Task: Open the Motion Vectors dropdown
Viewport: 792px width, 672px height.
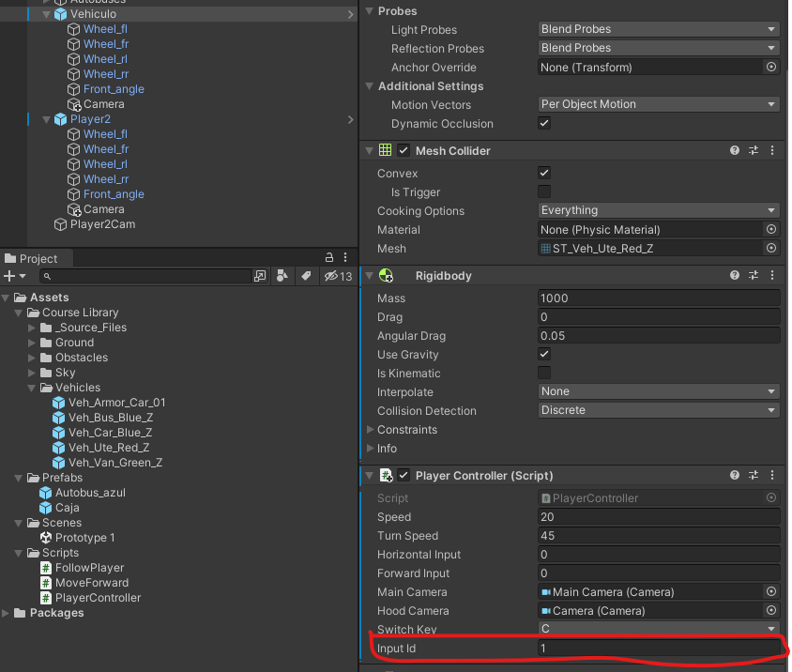Action: click(x=659, y=104)
